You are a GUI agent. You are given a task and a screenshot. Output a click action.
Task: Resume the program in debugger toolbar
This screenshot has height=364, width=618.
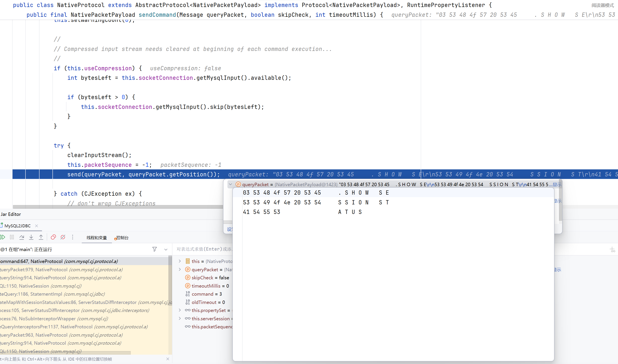[3, 237]
